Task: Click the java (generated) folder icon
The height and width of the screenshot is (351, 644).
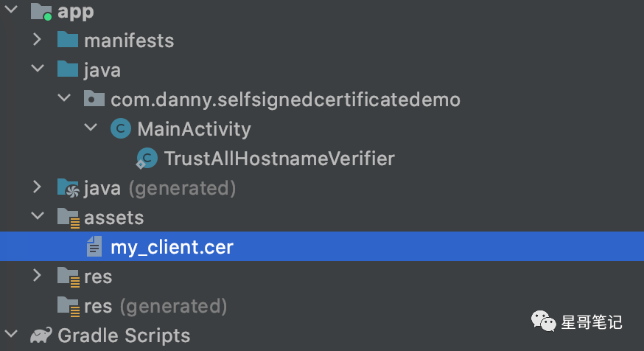Action: [x=69, y=188]
